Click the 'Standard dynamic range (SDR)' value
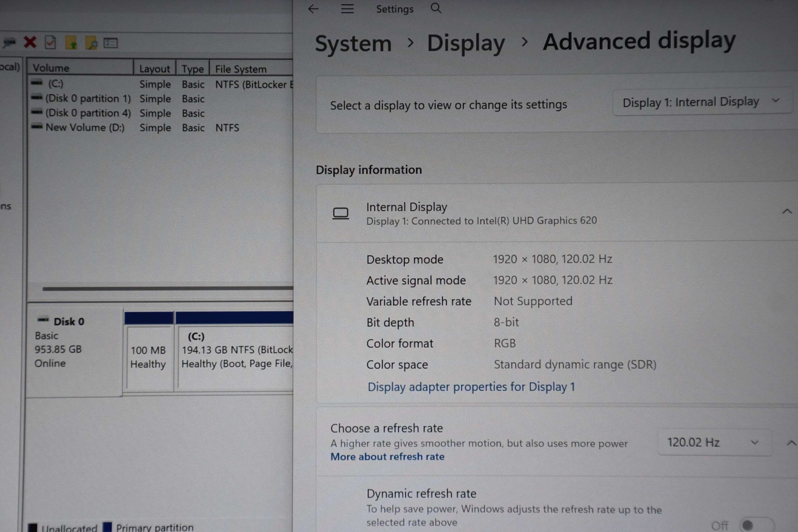 coord(575,364)
